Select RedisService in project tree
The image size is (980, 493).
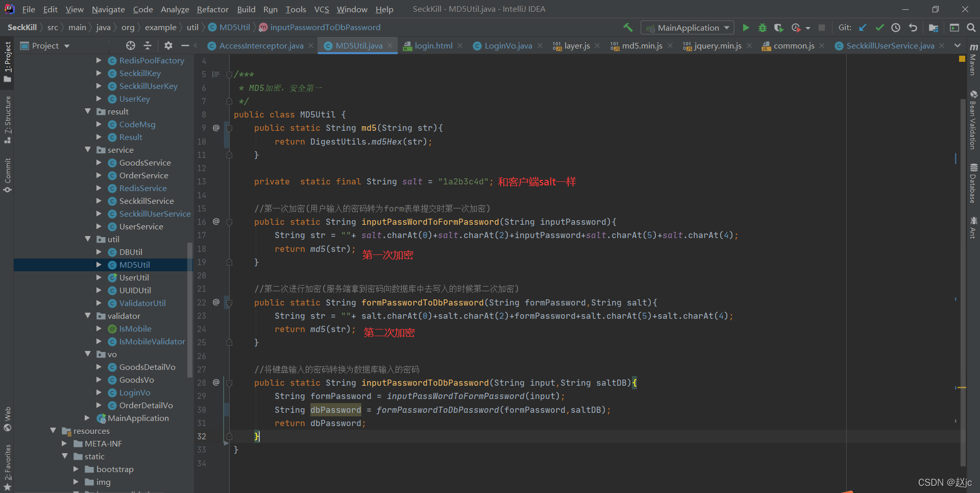(x=143, y=188)
